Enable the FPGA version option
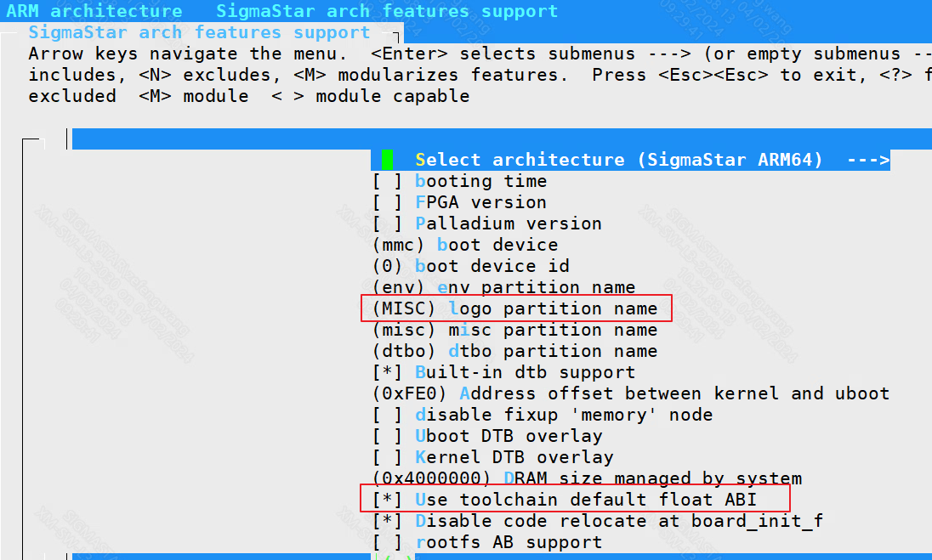 (x=387, y=202)
